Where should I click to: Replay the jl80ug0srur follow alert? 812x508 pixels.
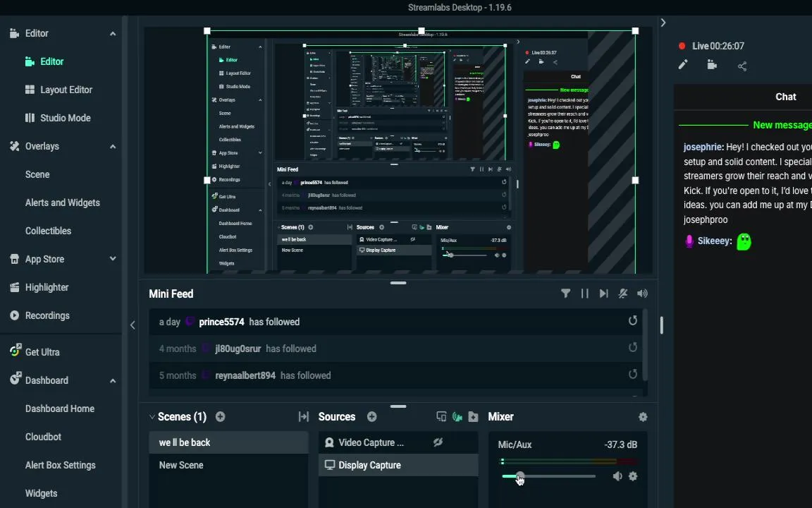point(633,347)
